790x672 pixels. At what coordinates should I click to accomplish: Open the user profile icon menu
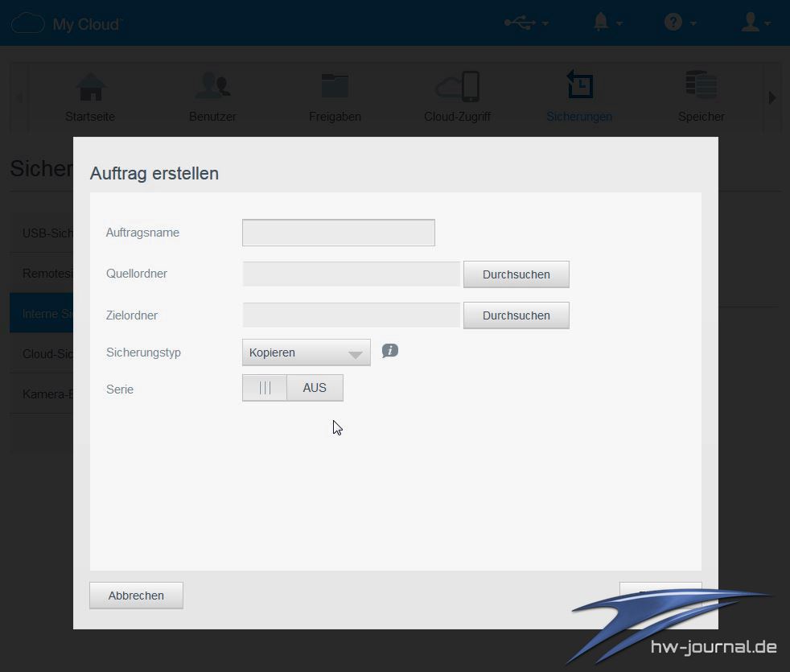click(751, 23)
